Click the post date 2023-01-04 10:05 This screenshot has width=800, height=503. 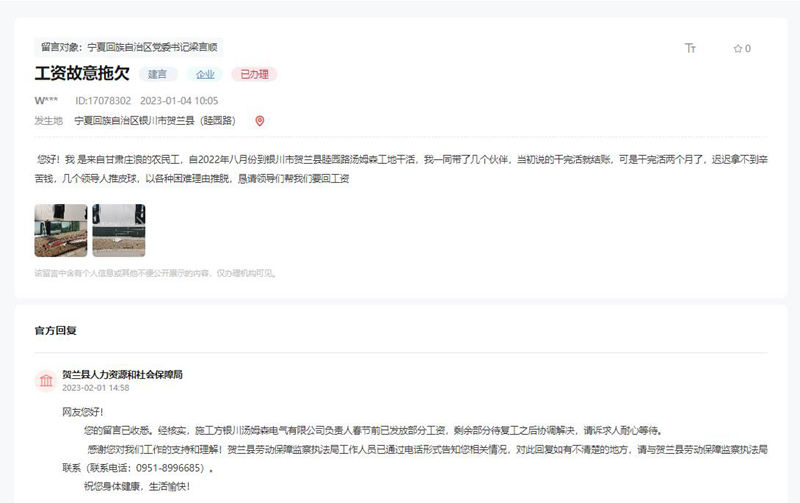pos(179,100)
